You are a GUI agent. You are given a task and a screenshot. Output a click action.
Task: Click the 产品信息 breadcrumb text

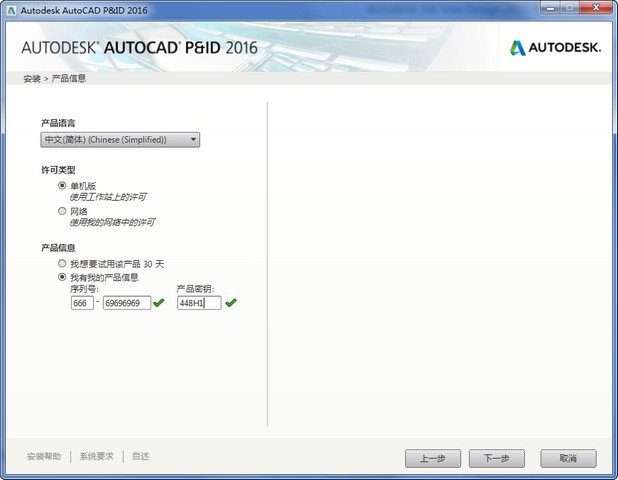(69, 78)
